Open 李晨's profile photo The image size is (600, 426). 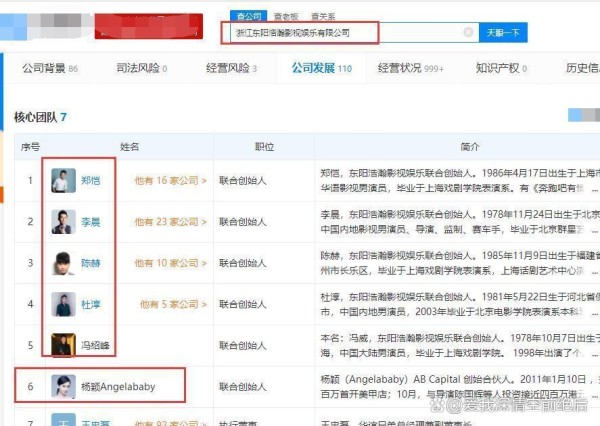(64, 222)
